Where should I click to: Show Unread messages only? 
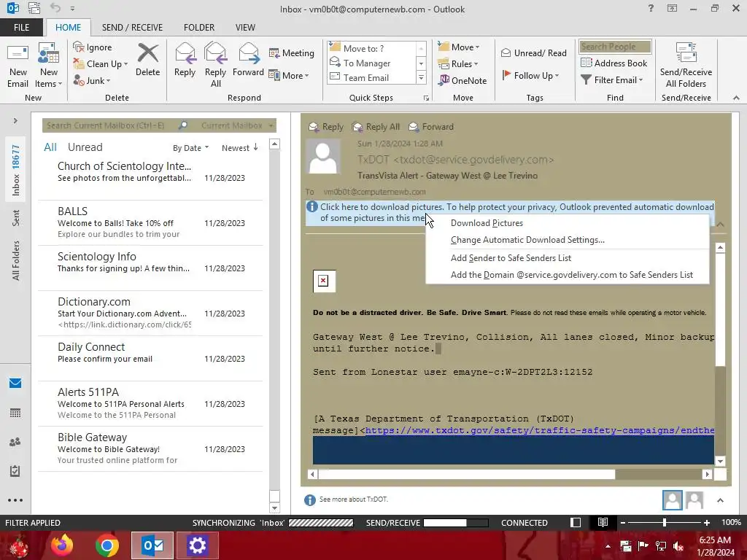click(85, 147)
